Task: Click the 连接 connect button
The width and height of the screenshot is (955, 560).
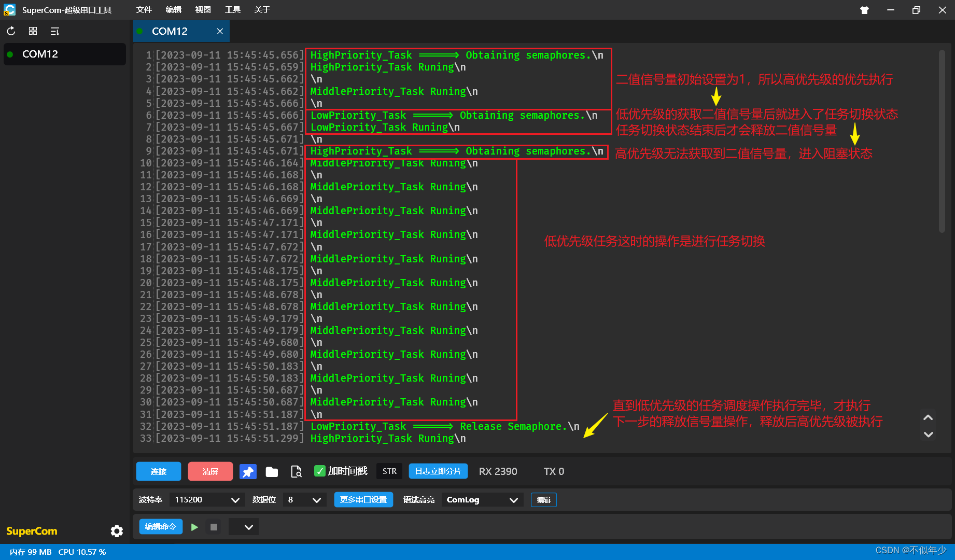Action: [x=158, y=471]
